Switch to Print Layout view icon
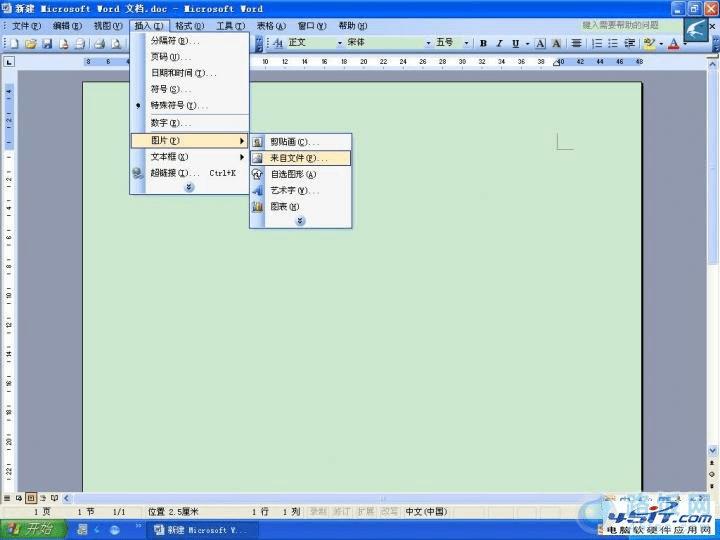 pyautogui.click(x=31, y=498)
